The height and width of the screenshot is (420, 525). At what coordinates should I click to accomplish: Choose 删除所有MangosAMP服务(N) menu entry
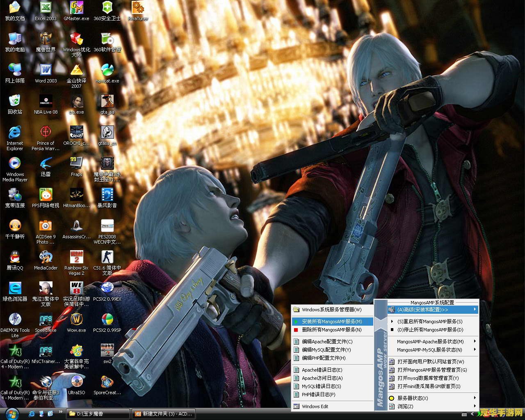(x=332, y=330)
